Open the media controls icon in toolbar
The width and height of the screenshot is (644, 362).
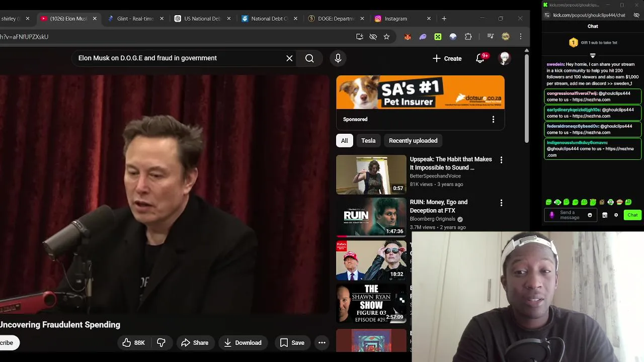click(x=491, y=37)
